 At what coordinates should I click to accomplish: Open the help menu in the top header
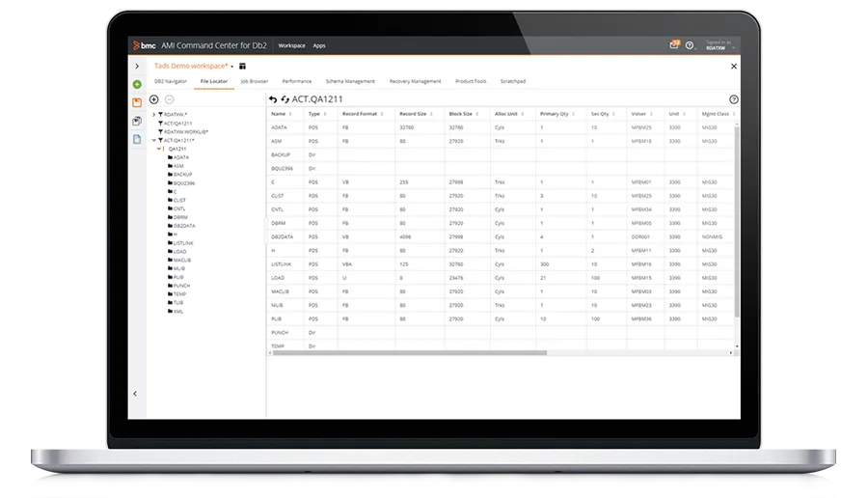(690, 45)
